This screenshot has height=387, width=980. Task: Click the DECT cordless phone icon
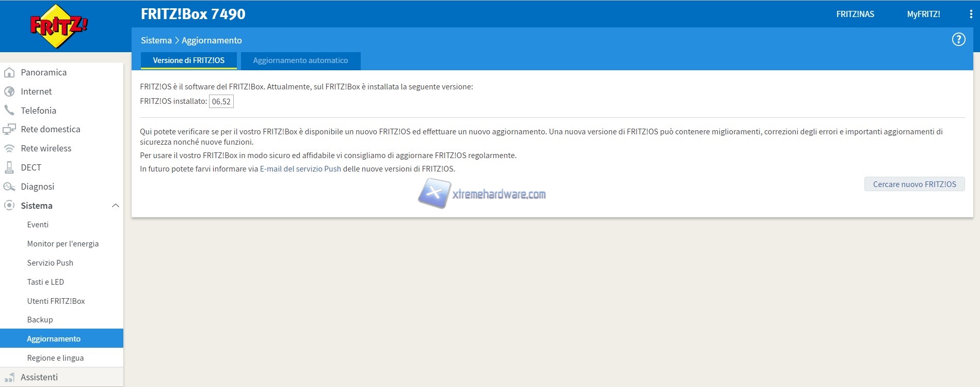pos(9,167)
